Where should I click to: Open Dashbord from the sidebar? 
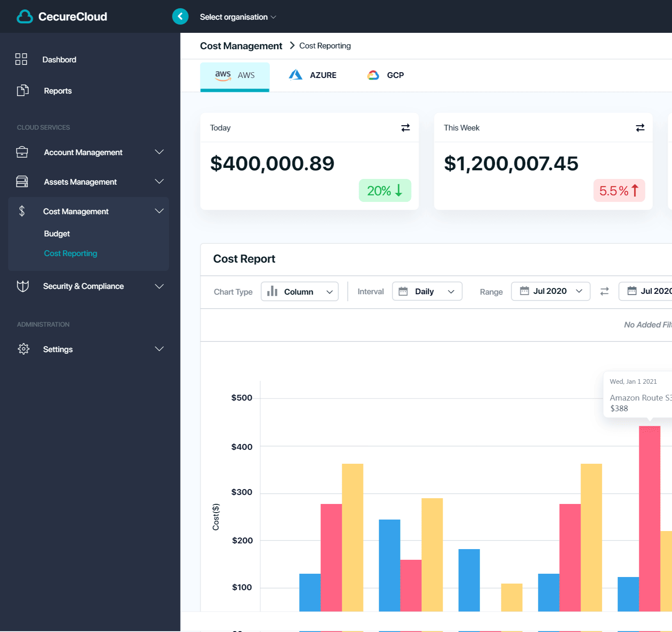pos(59,60)
